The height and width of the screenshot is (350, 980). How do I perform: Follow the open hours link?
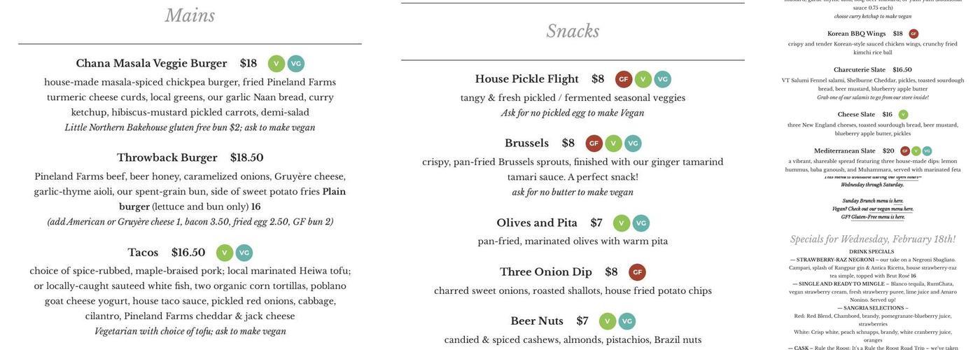pyautogui.click(x=906, y=177)
